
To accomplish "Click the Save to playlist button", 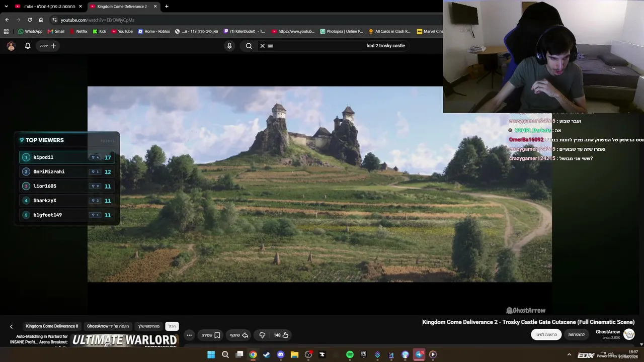I will (211, 335).
